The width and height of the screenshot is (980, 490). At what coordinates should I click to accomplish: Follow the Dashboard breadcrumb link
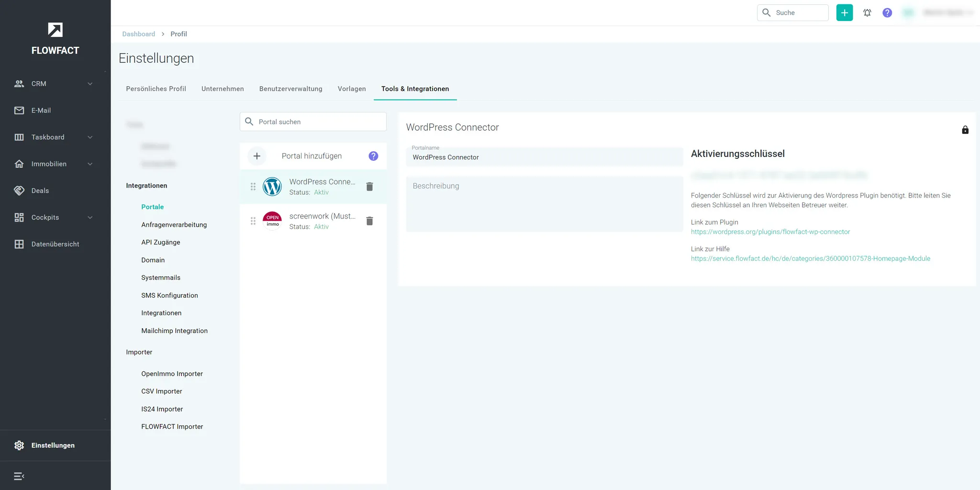point(139,34)
